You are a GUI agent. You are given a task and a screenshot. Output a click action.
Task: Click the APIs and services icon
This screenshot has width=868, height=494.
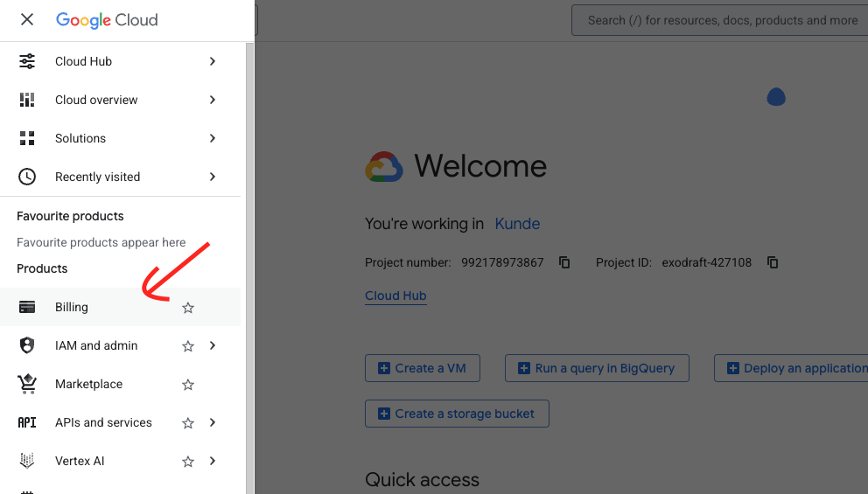click(x=27, y=422)
